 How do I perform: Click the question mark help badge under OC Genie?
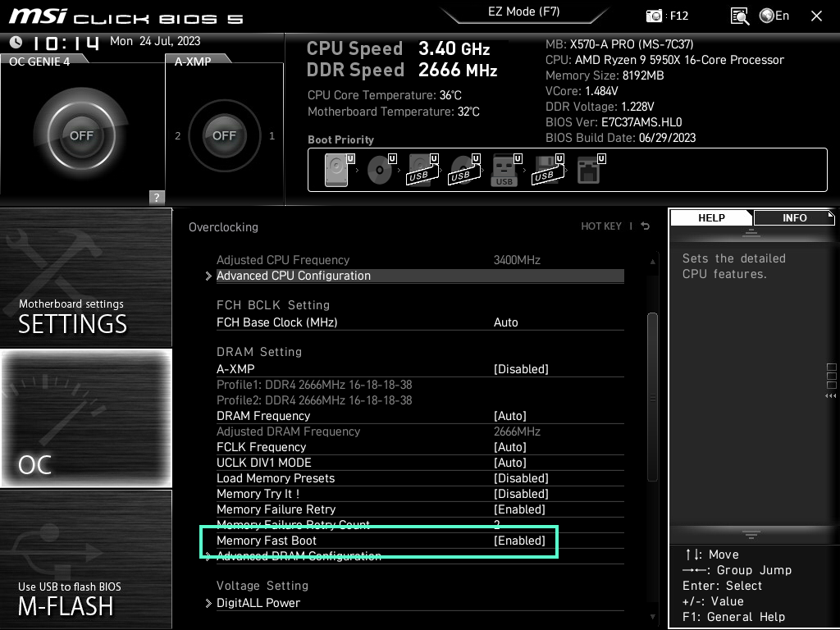click(156, 197)
